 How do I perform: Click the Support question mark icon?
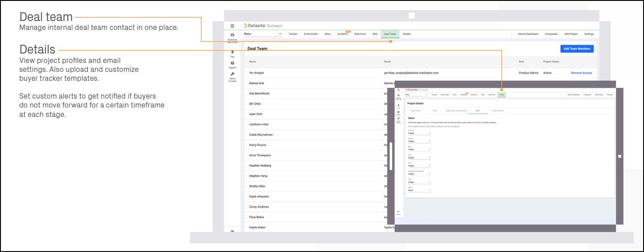coord(232,63)
